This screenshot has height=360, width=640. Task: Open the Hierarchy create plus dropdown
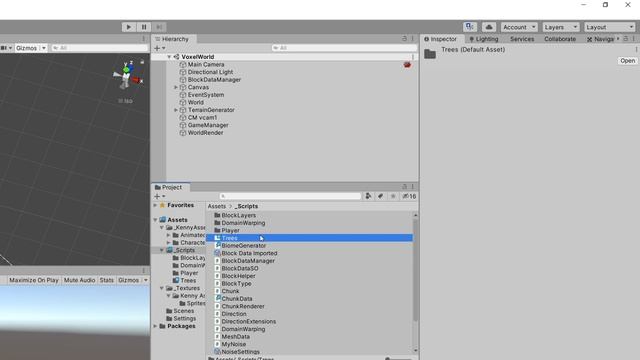click(x=159, y=48)
